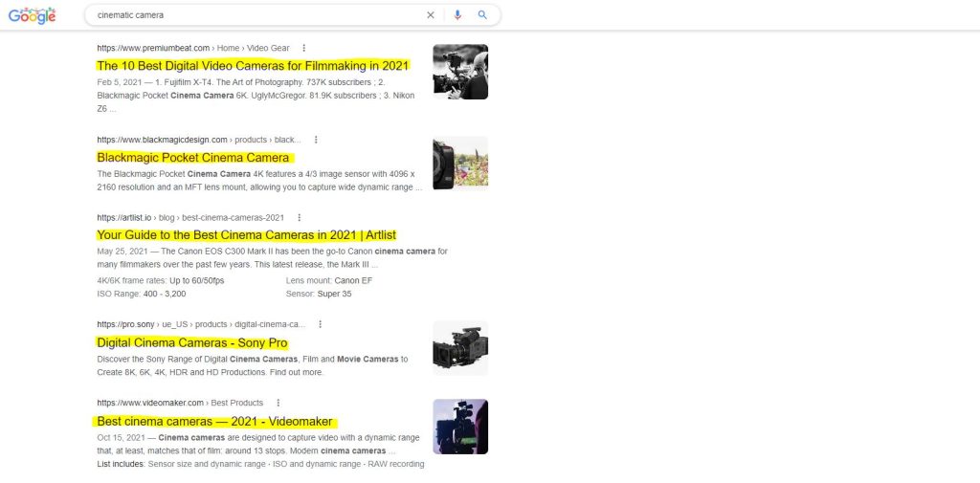Open 'Your Guide to the Best Cinema Cameras' link
Image resolution: width=980 pixels, height=483 pixels.
pos(246,235)
